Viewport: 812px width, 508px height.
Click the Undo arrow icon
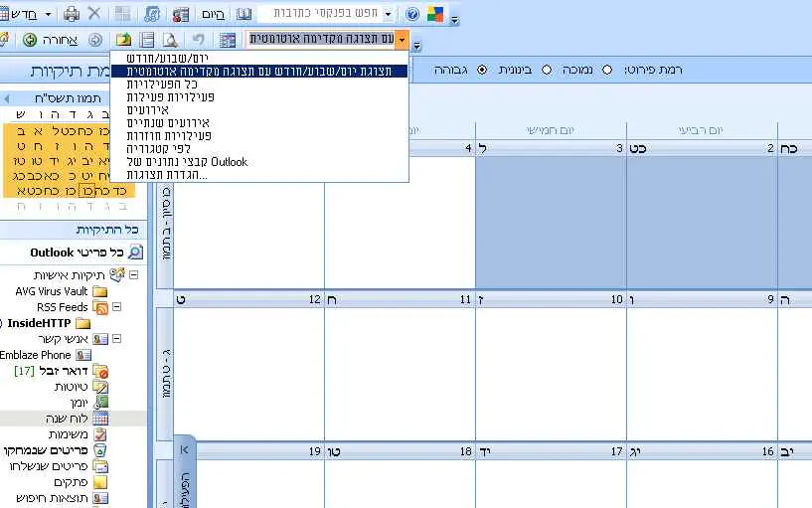click(199, 40)
